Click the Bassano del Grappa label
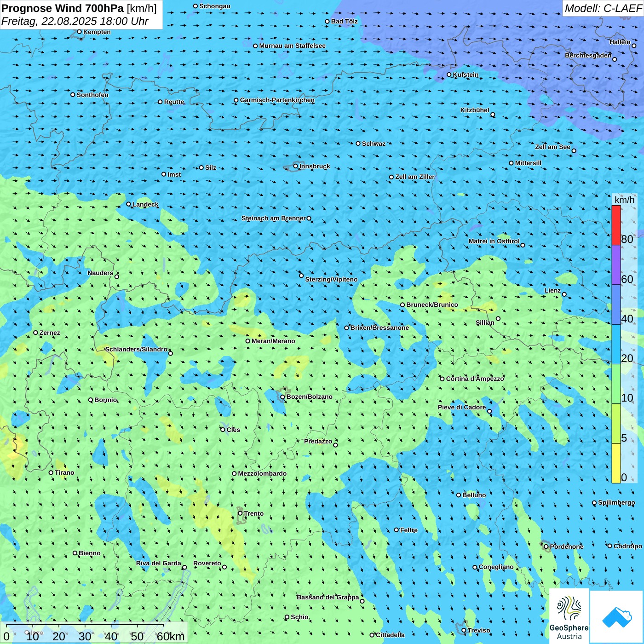Viewport: 644px width, 644px height. click(328, 597)
